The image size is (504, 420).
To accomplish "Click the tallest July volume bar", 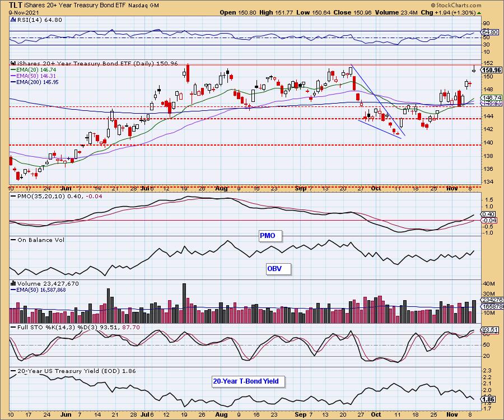I will pos(184,303).
